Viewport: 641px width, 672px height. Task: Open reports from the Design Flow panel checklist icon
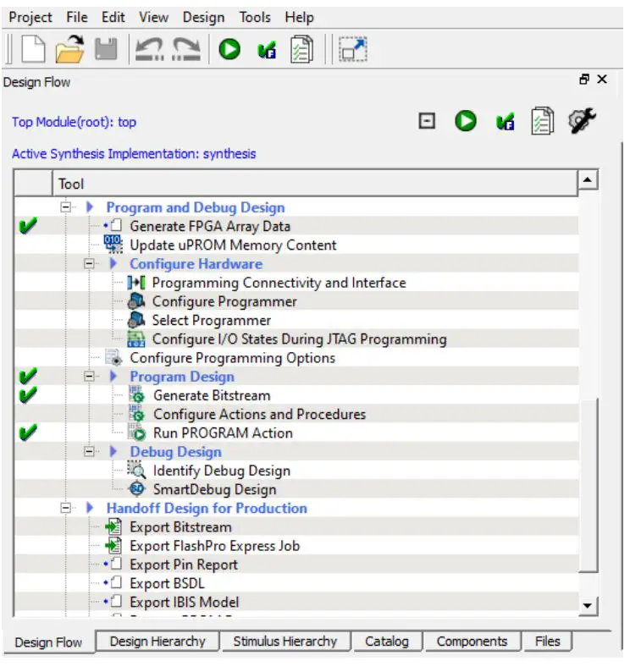coord(543,121)
